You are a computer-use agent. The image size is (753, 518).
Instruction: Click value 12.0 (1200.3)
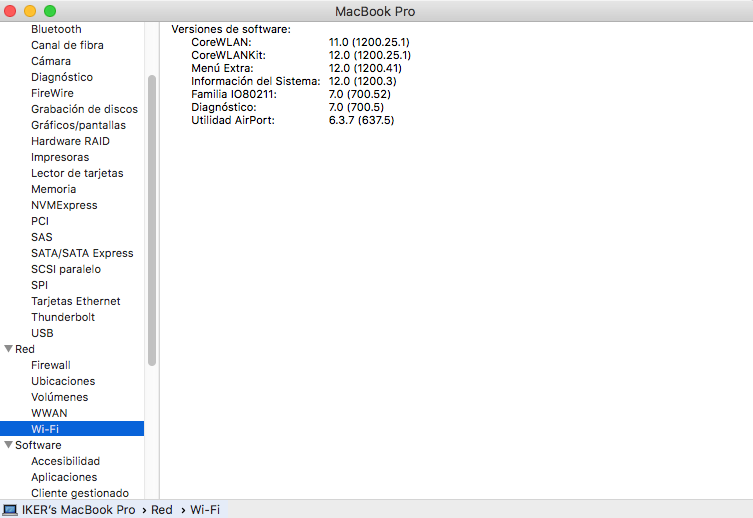363,81
